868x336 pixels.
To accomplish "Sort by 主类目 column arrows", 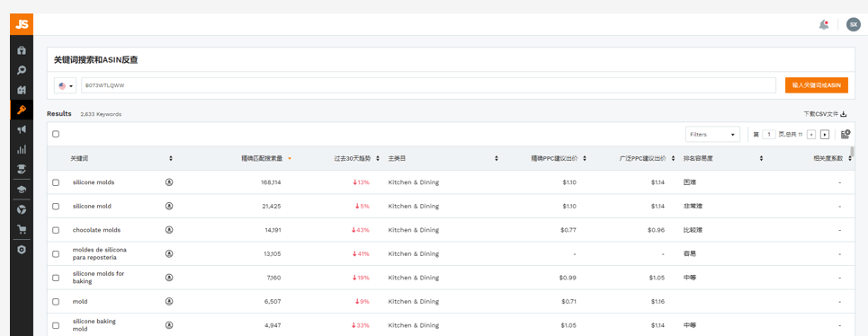I will point(497,159).
